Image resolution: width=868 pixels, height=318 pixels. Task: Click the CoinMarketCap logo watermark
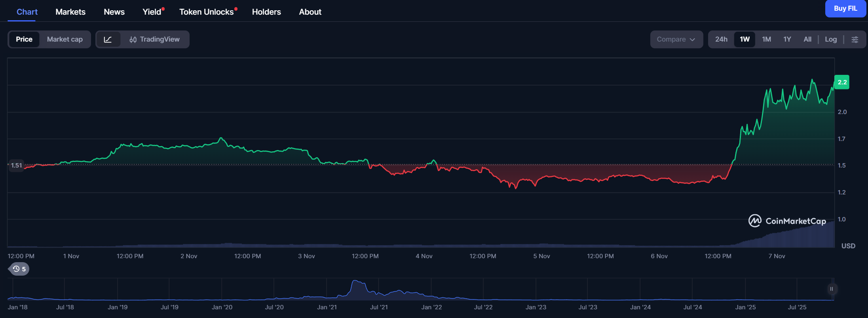[787, 221]
